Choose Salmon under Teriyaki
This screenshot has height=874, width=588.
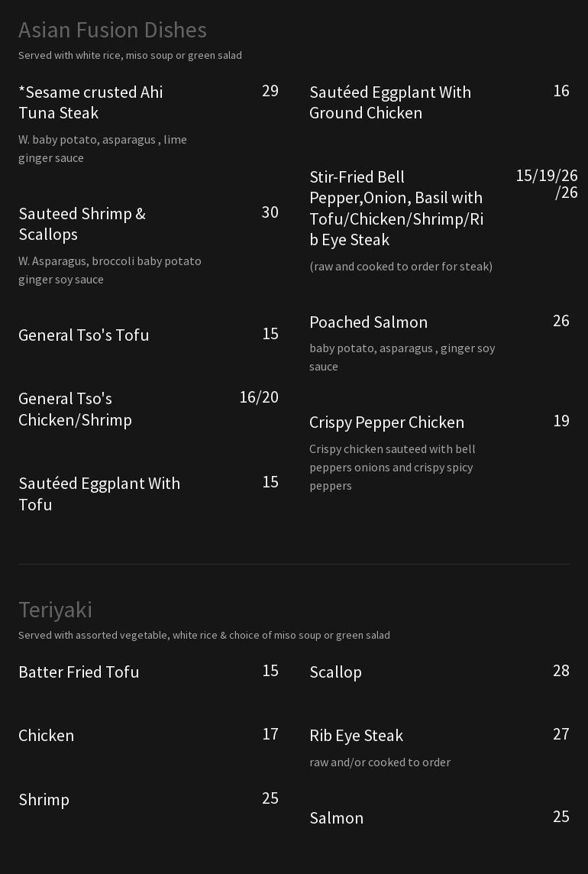coord(336,818)
